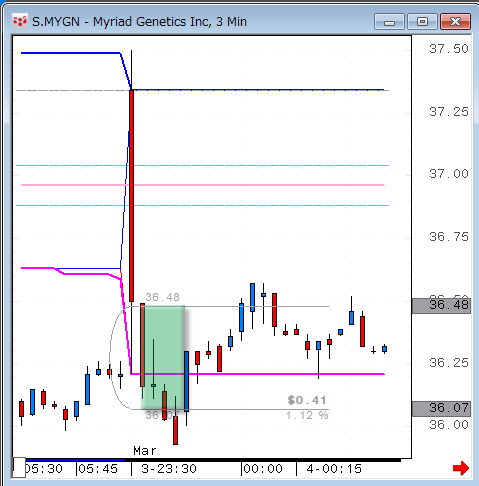Click the 37.50 price axis label
479x486 pixels.
point(449,49)
